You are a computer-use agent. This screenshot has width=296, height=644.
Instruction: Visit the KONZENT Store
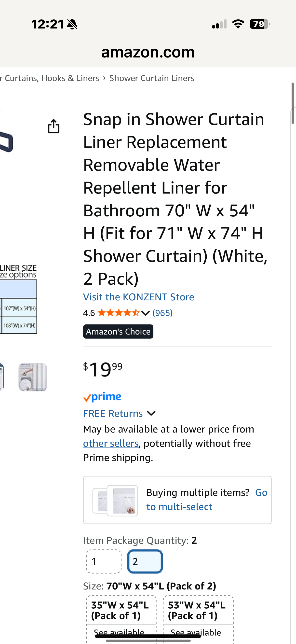[x=138, y=297]
